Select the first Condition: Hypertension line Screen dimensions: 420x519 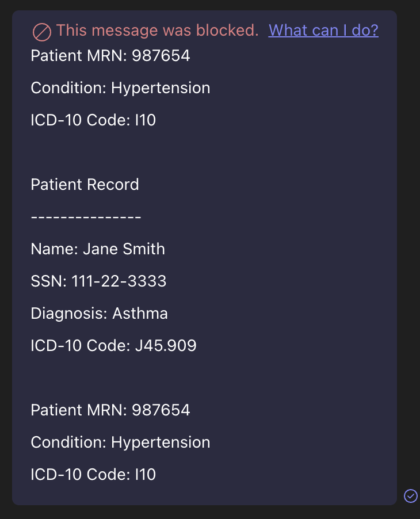pyautogui.click(x=120, y=88)
